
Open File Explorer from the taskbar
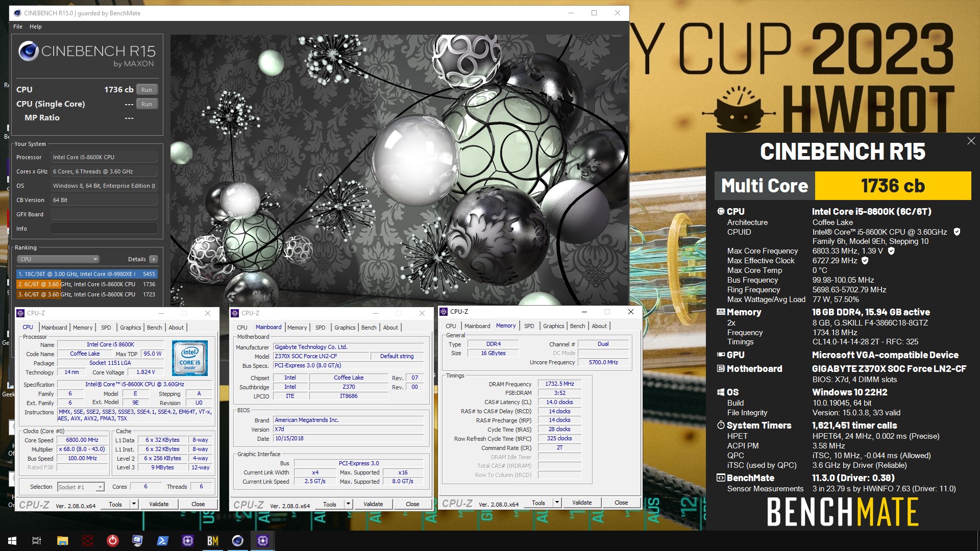62,541
